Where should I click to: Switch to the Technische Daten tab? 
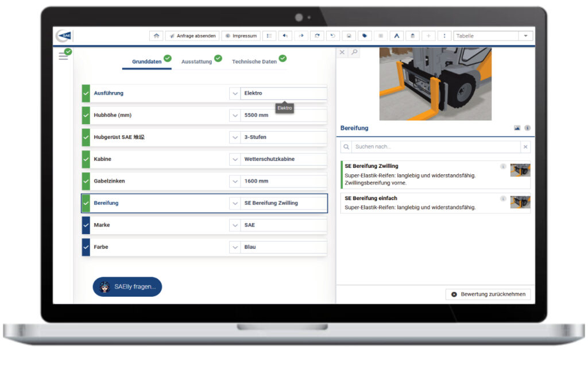coord(255,60)
